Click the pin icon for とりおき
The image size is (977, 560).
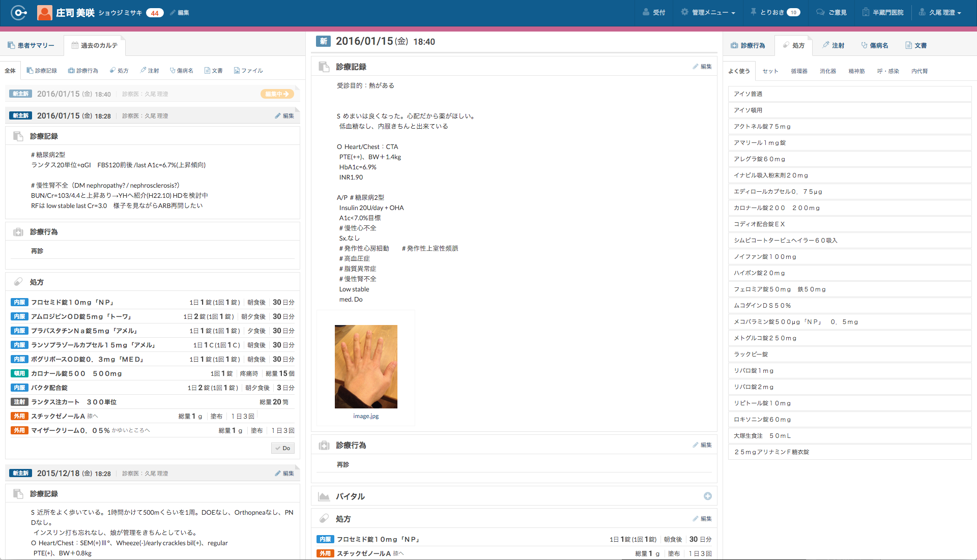point(754,12)
